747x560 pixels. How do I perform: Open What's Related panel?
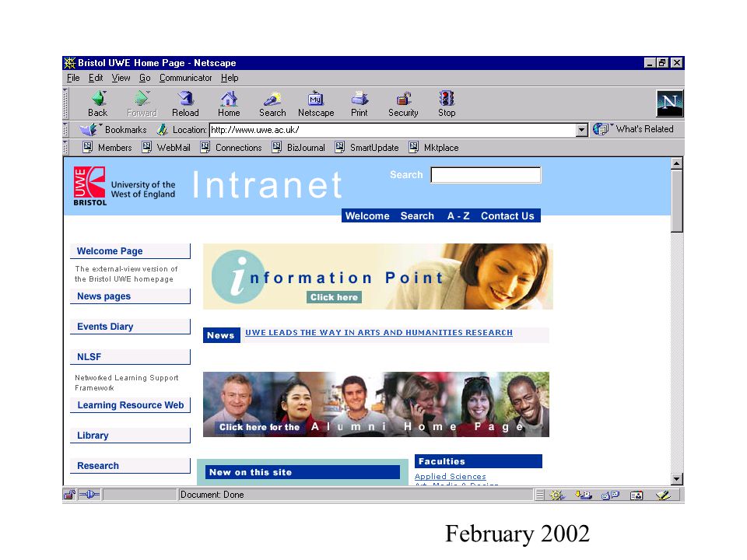pyautogui.click(x=633, y=129)
